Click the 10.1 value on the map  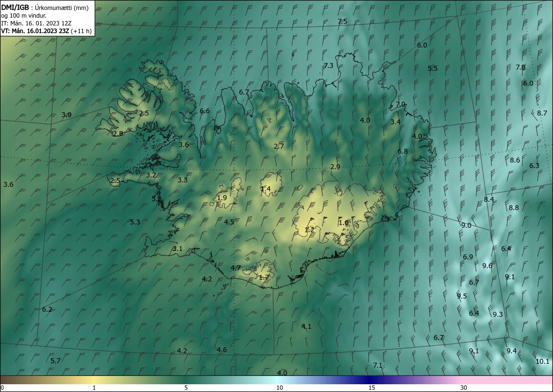tap(542, 362)
